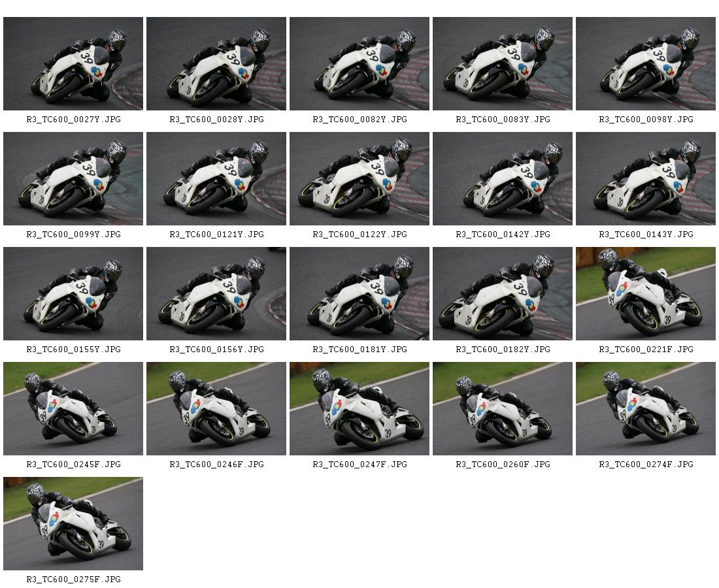Select filename text R3_TC600_0221F.JPG
This screenshot has height=588, width=719.
[x=646, y=350]
